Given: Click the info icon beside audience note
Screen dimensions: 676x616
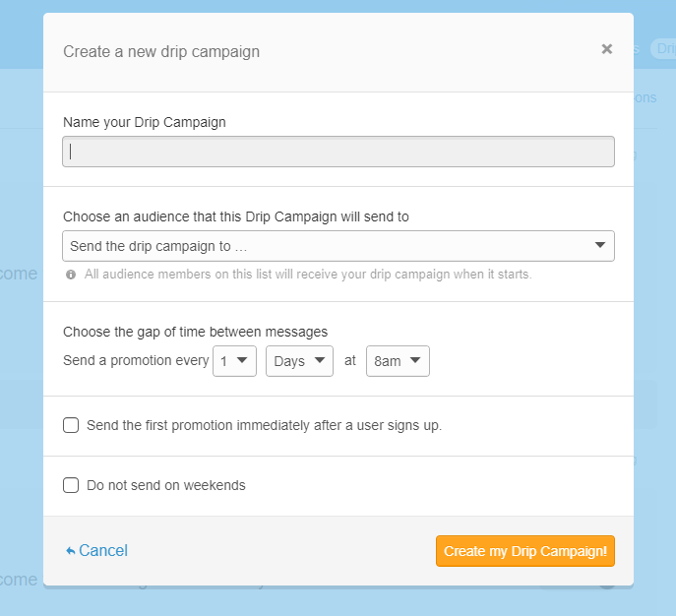Looking at the screenshot, I should pos(71,275).
